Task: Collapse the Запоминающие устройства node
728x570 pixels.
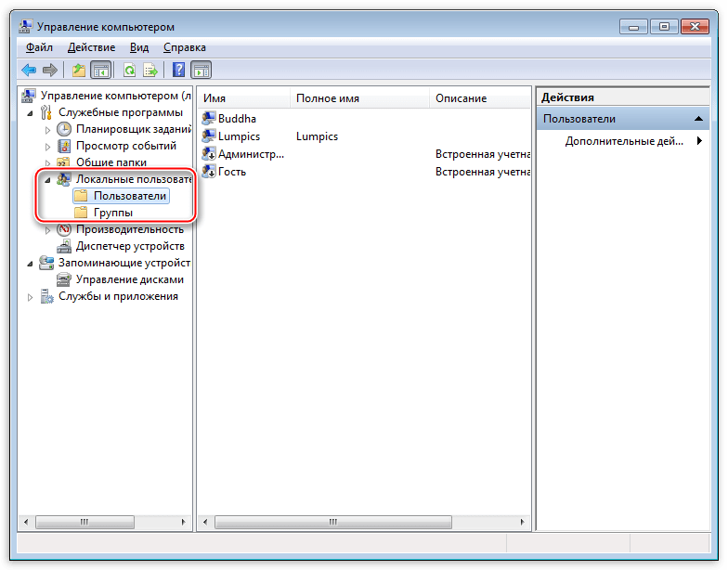Action: coord(30,264)
